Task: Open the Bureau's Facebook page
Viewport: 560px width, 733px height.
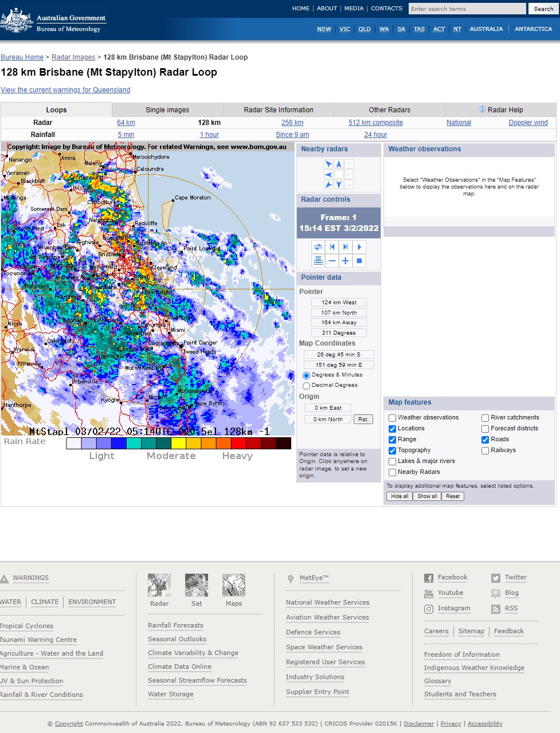Action: pos(452,578)
